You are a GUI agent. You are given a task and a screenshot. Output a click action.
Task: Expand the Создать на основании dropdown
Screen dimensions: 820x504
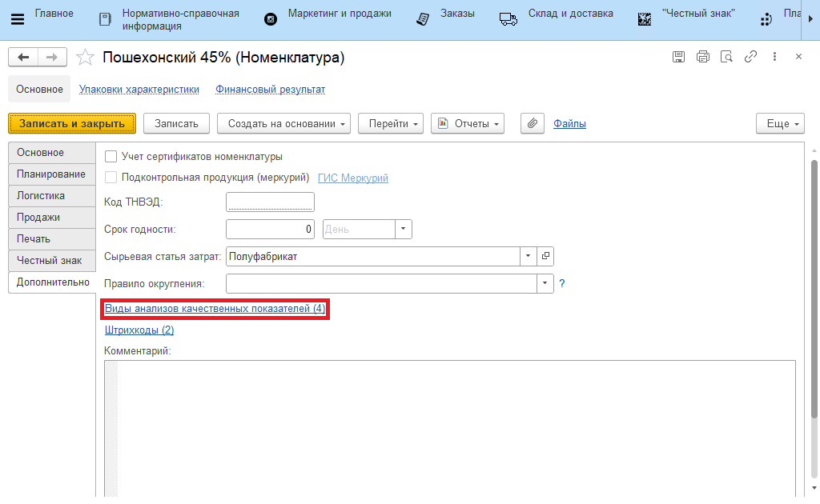[x=284, y=123]
